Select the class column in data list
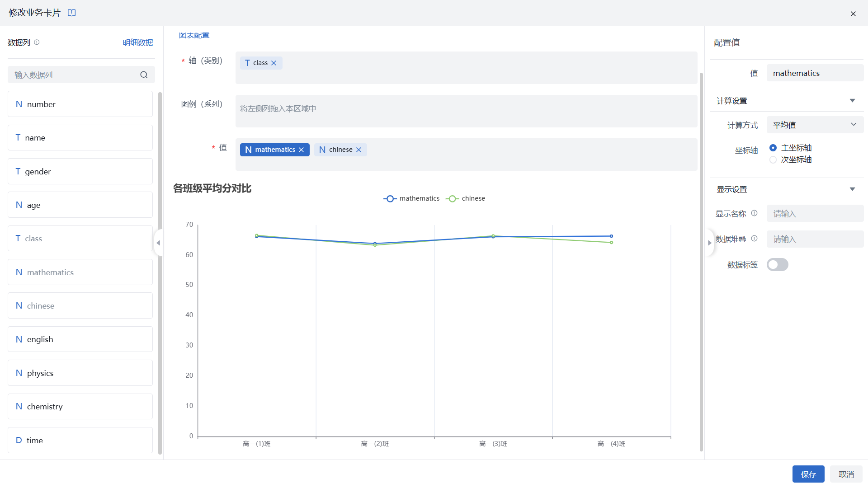Viewport: 868px width, 488px height. (80, 238)
